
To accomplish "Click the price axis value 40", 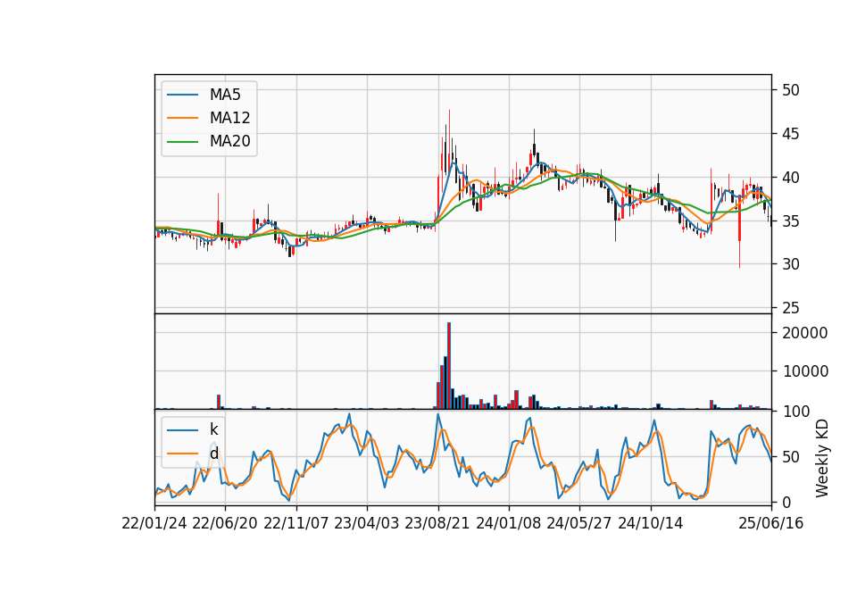I will coord(790,179).
